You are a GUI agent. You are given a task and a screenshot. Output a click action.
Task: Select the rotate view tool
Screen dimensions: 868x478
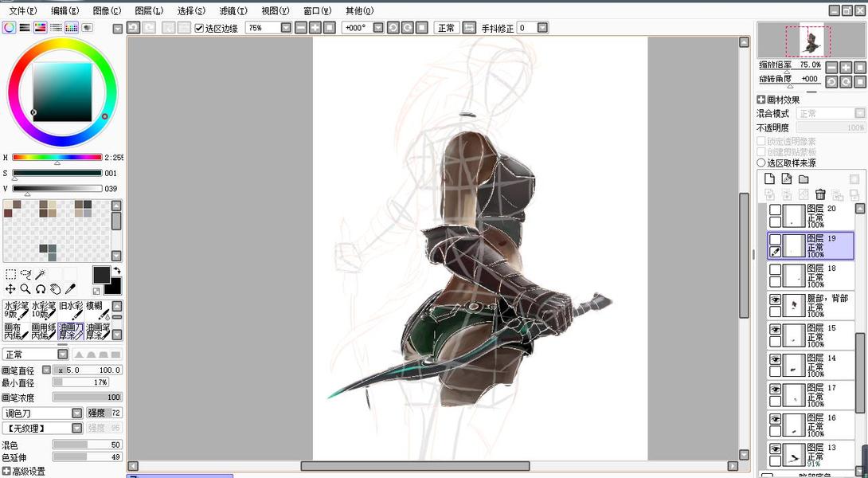point(41,288)
